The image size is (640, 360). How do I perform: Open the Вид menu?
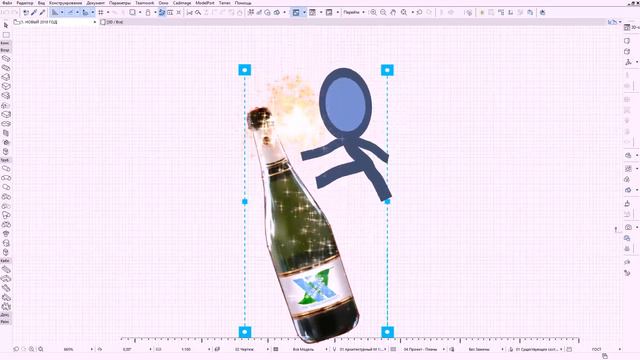(41, 3)
